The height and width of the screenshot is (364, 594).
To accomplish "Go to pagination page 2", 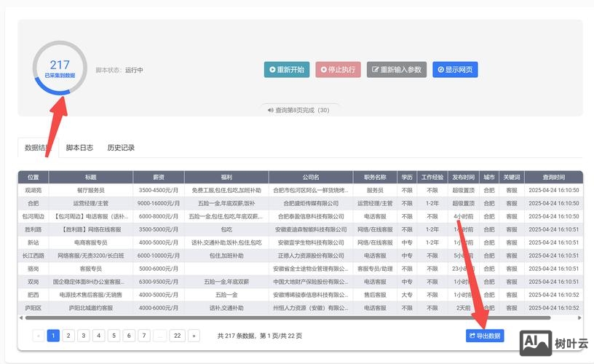I will pyautogui.click(x=68, y=336).
